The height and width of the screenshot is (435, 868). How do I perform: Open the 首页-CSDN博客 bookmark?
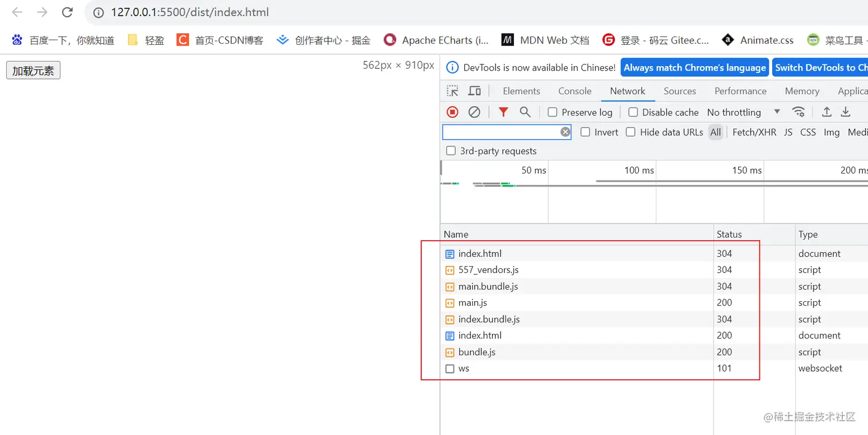click(220, 40)
